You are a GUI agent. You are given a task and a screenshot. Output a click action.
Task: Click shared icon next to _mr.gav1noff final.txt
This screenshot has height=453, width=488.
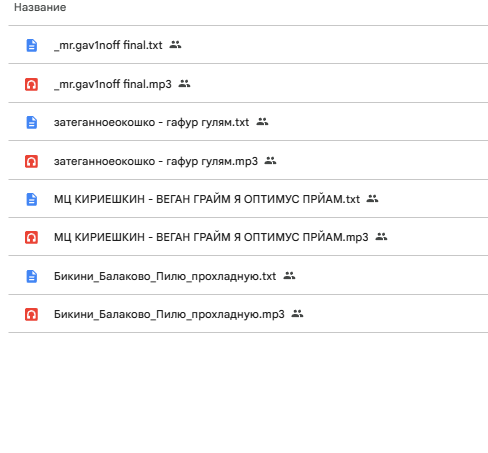coord(175,44)
